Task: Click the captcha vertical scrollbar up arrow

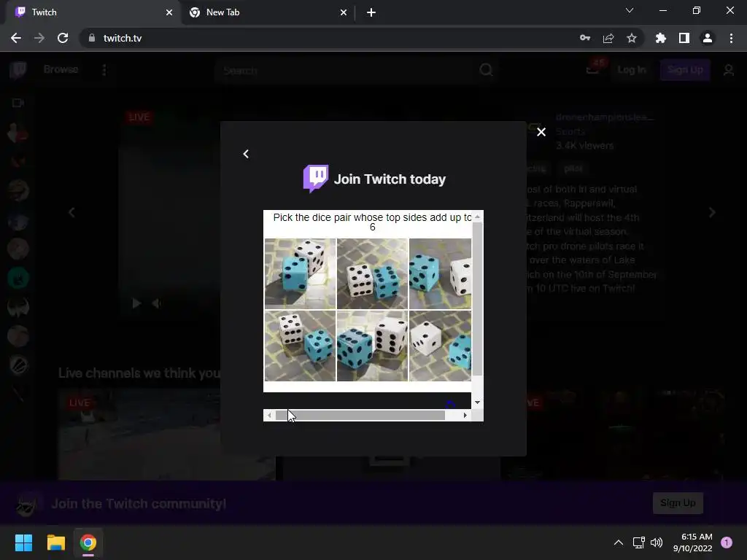Action: (477, 217)
